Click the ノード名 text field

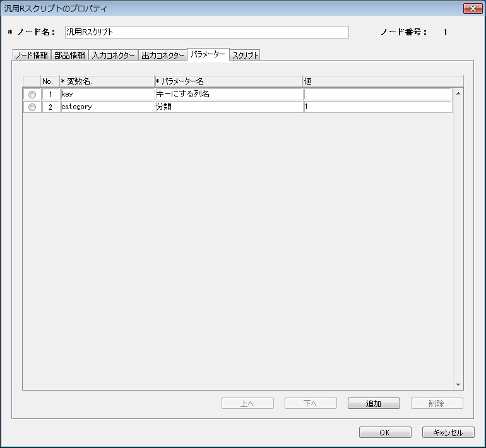[x=206, y=32]
